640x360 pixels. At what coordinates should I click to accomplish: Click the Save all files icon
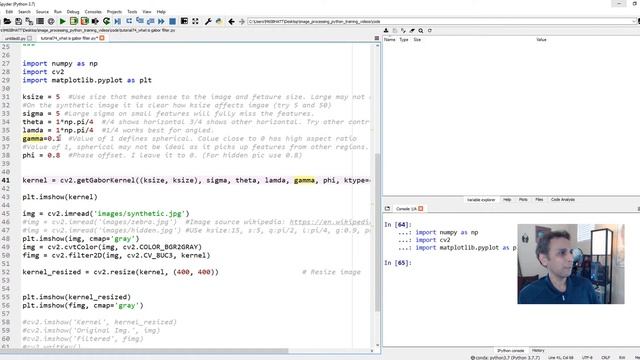pos(29,21)
